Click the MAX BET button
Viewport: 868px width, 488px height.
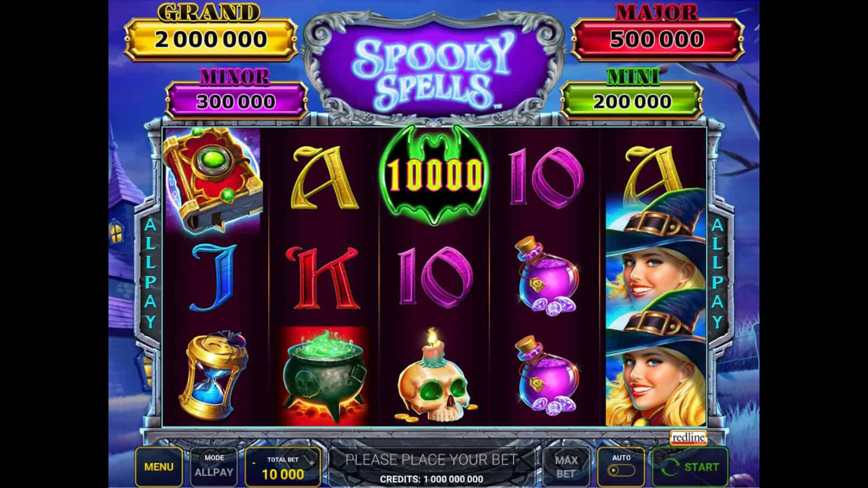pyautogui.click(x=566, y=467)
